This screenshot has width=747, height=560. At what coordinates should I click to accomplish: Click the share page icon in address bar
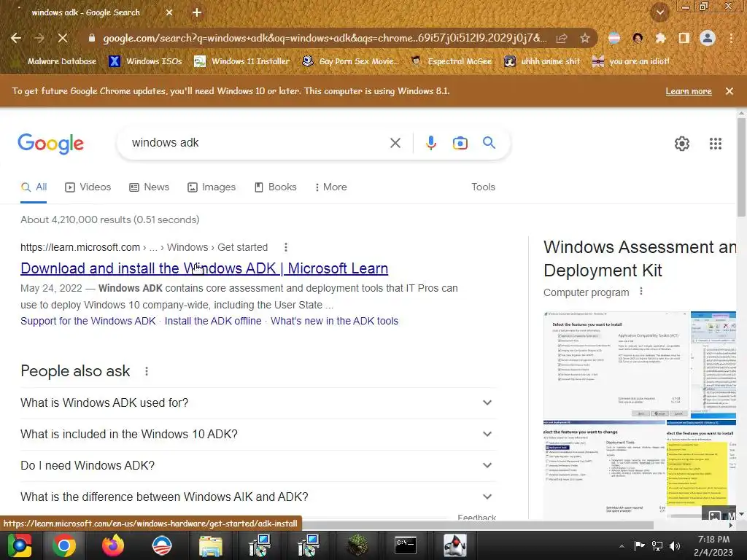pyautogui.click(x=562, y=38)
